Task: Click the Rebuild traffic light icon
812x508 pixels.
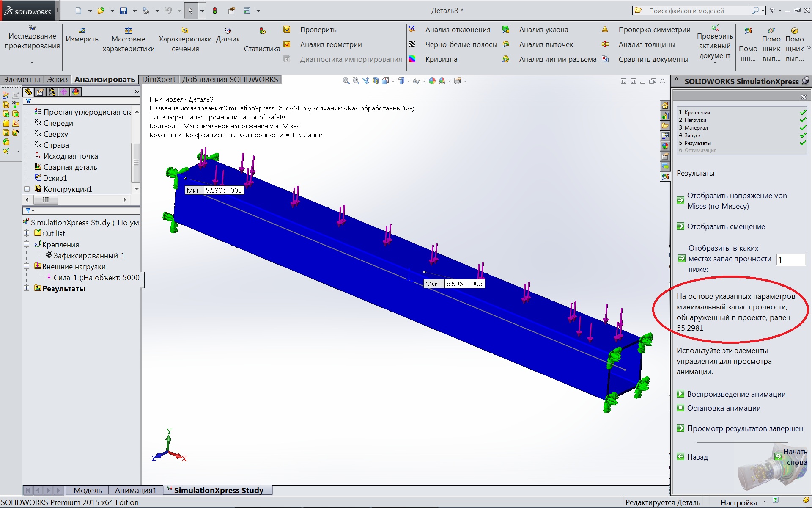Action: [215, 11]
